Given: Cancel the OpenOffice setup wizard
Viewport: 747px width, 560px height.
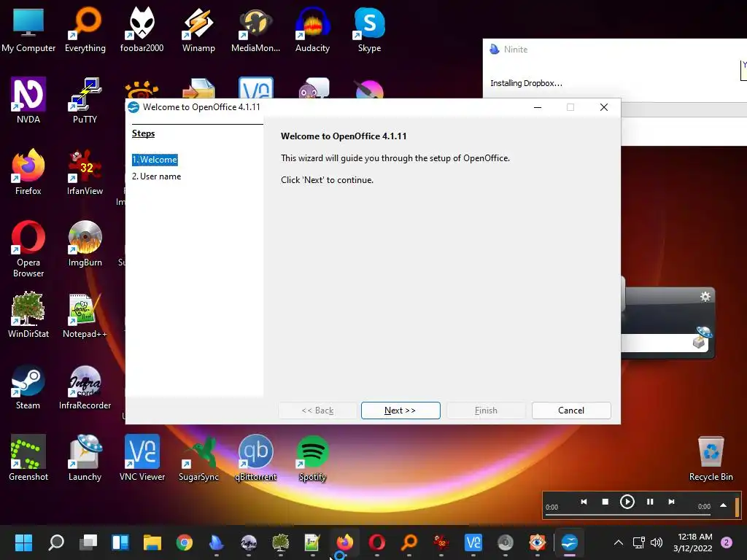Looking at the screenshot, I should click(571, 411).
